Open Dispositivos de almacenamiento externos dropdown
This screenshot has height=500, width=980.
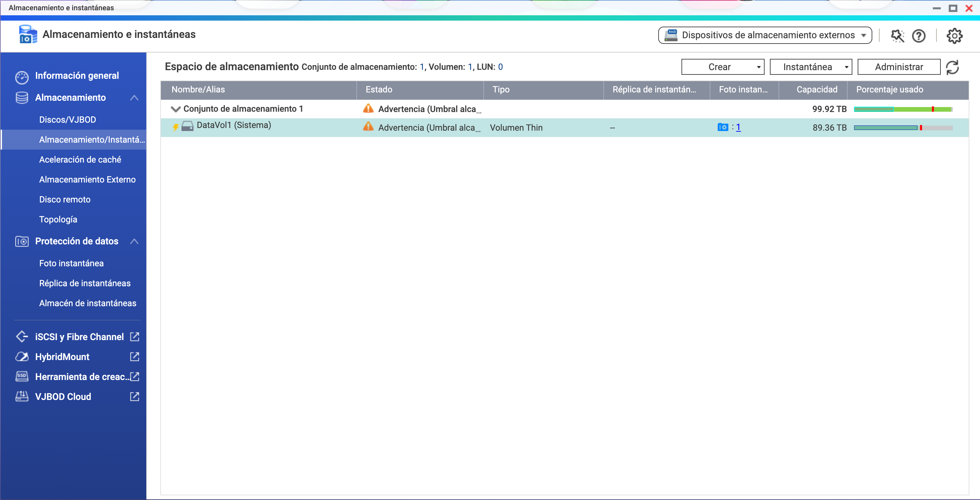(x=765, y=35)
